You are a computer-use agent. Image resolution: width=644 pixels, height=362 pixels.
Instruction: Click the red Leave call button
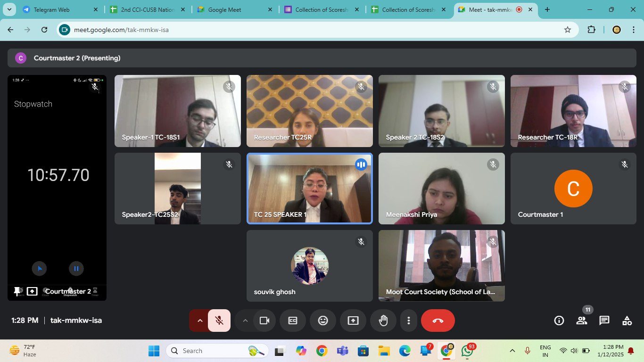click(x=438, y=321)
